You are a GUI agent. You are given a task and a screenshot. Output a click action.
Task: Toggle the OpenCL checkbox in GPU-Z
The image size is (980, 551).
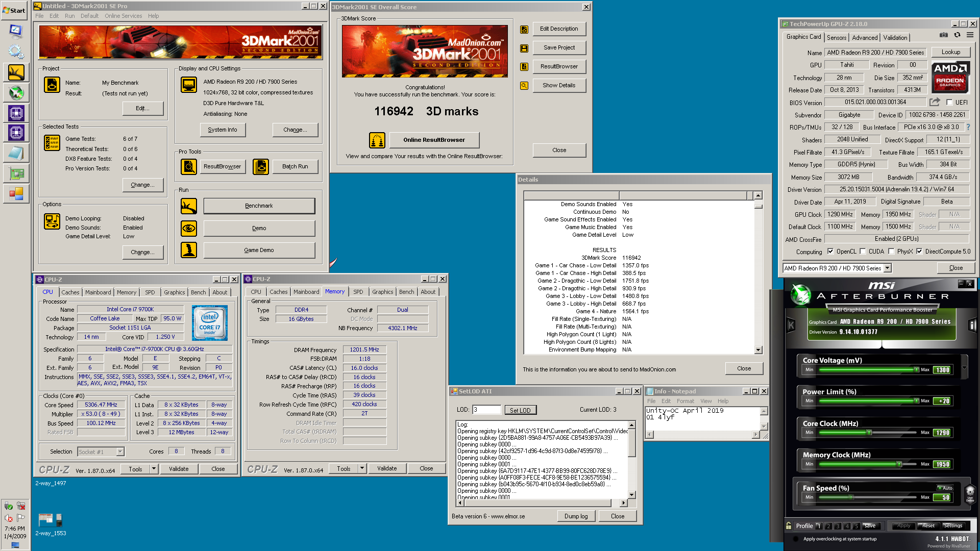pyautogui.click(x=830, y=252)
